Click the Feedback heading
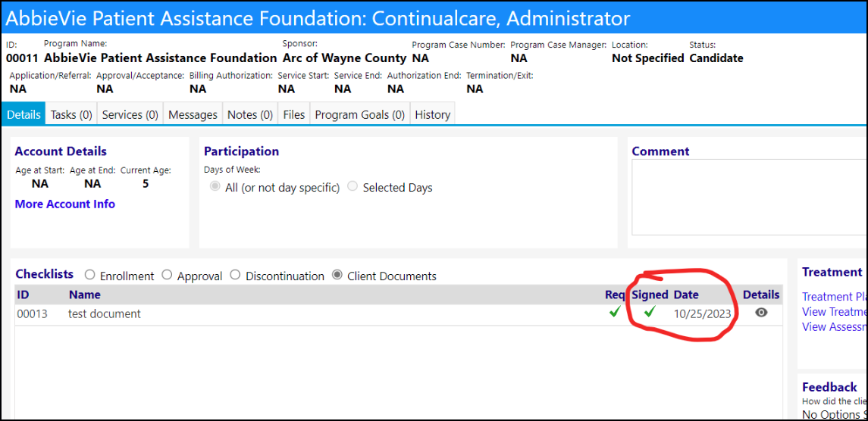The width and height of the screenshot is (868, 421). (x=829, y=387)
